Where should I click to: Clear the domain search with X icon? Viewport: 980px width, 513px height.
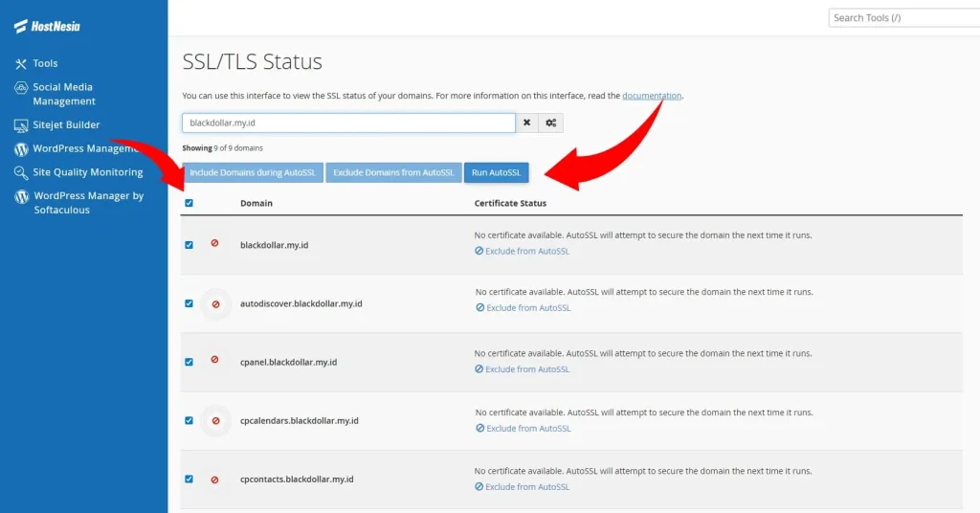point(527,123)
